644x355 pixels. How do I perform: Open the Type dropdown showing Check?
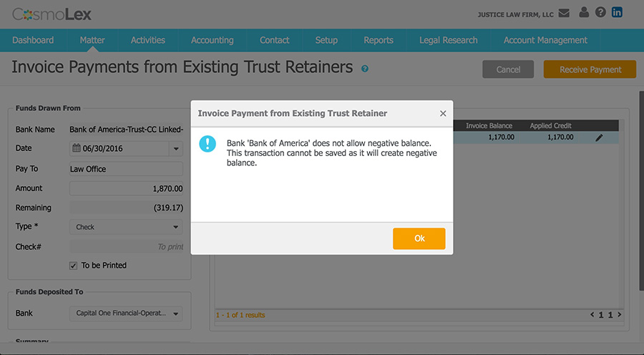pyautogui.click(x=126, y=227)
